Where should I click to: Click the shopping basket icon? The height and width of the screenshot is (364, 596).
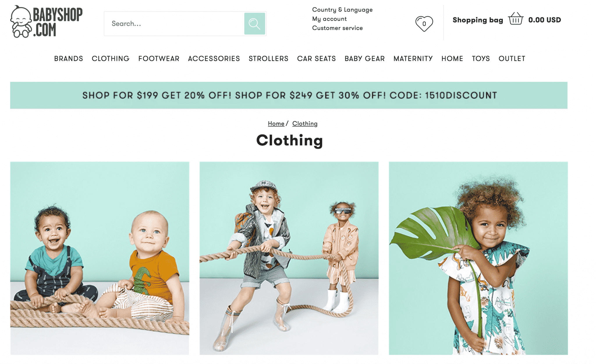(515, 19)
